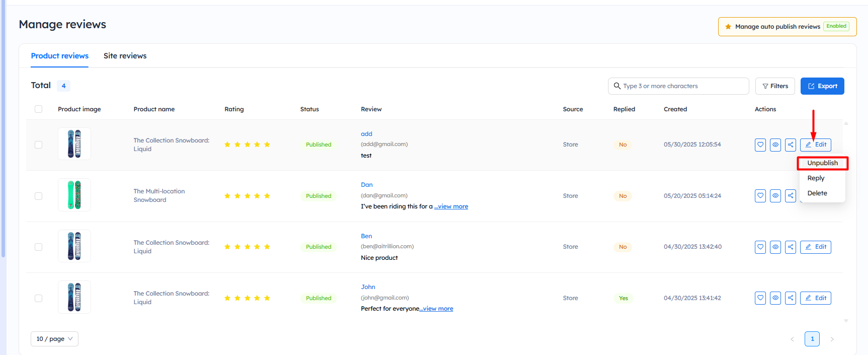Screen dimensions: 868x355
Task: Click the eye icon for Dan's review
Action: point(775,196)
